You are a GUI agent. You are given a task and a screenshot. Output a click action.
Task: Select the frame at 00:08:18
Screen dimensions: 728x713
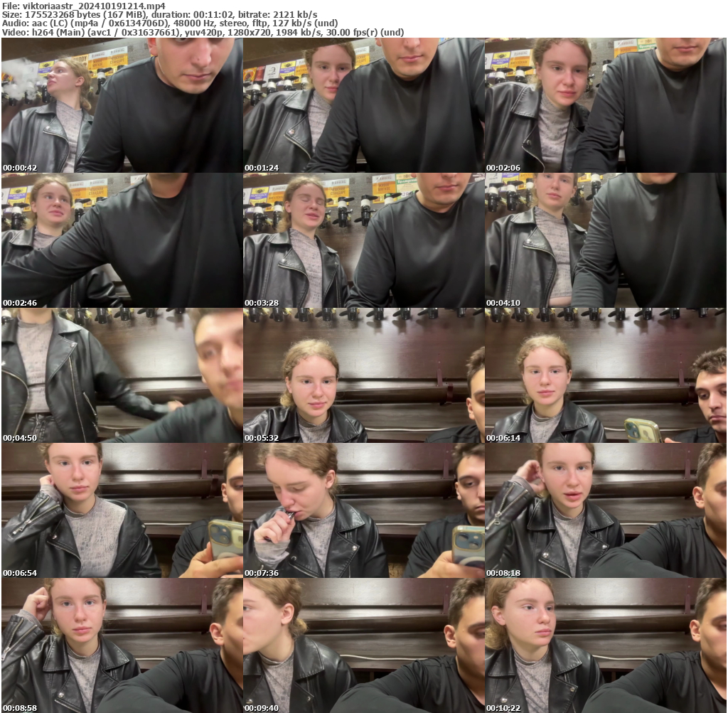(605, 510)
